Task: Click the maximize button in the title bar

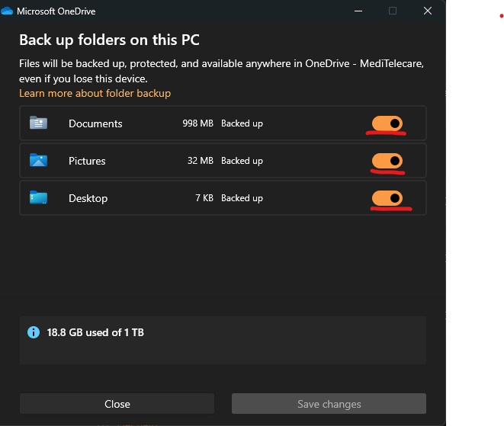Action: [393, 11]
